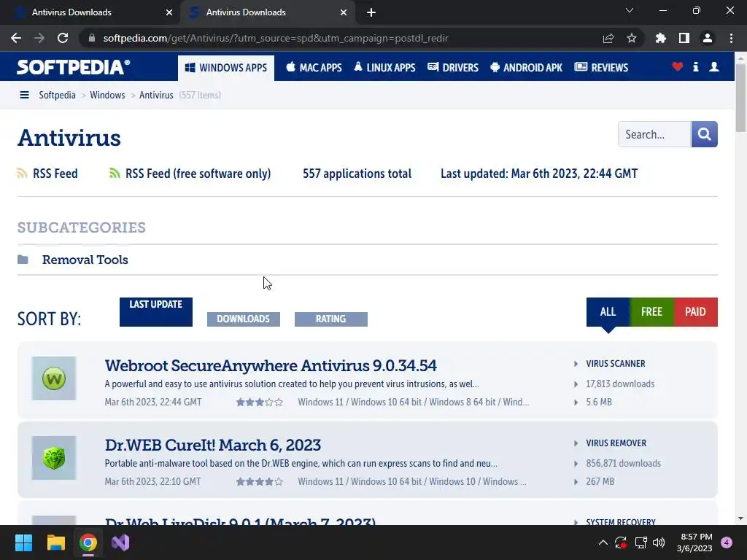Click the magnifier search button
747x560 pixels.
coord(704,134)
